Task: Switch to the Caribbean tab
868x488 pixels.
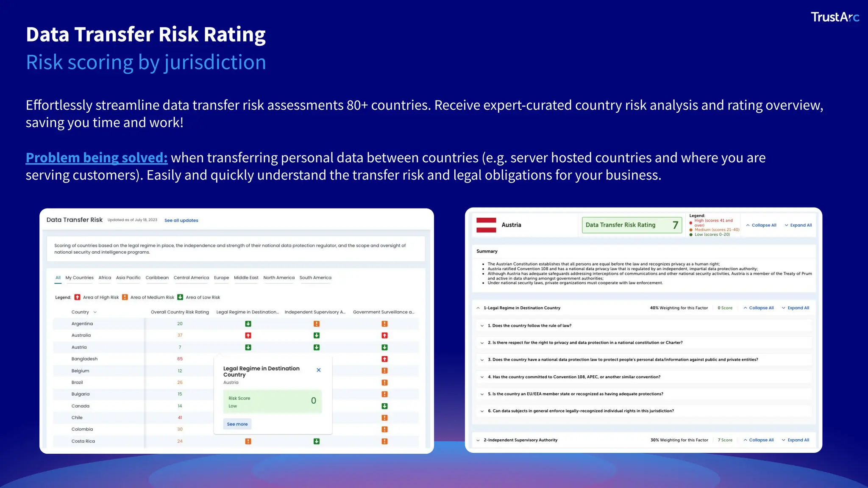Action: (157, 278)
